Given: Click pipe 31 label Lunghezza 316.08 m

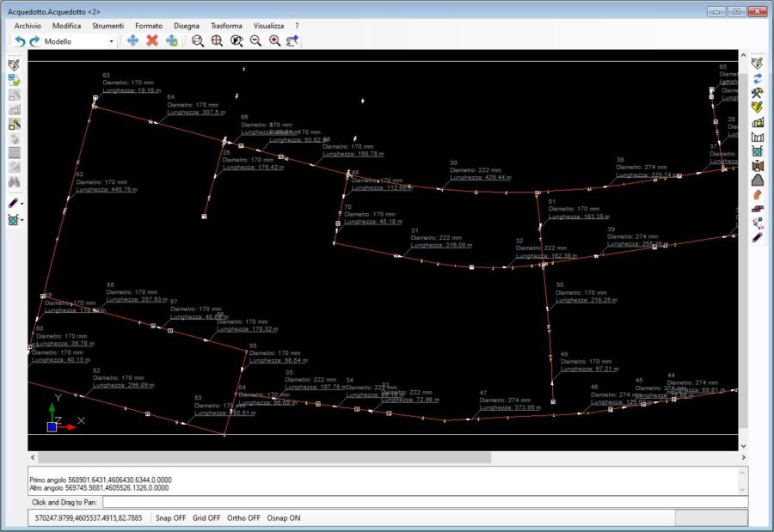Looking at the screenshot, I should click(441, 245).
